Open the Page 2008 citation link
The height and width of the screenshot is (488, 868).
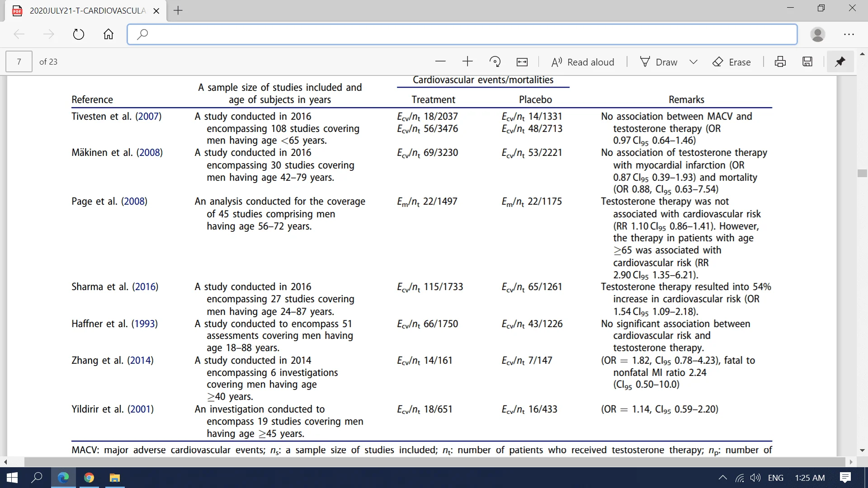click(x=134, y=202)
